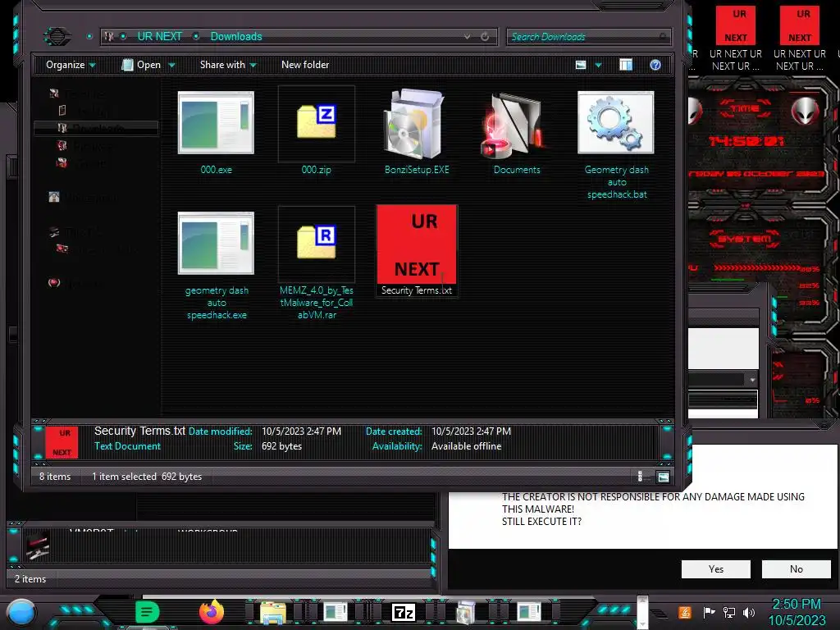This screenshot has width=840, height=630.
Task: Select the Security Terms.txt UR NEXT icon
Action: tap(417, 244)
